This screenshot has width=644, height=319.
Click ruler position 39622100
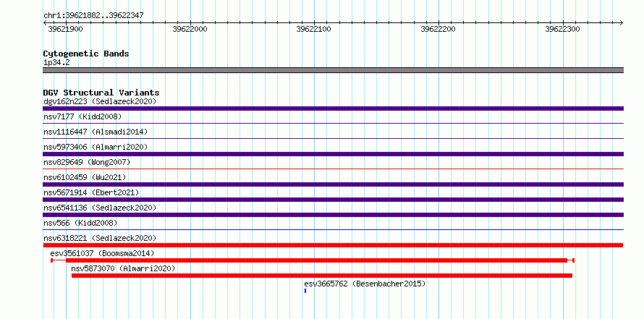(x=313, y=29)
